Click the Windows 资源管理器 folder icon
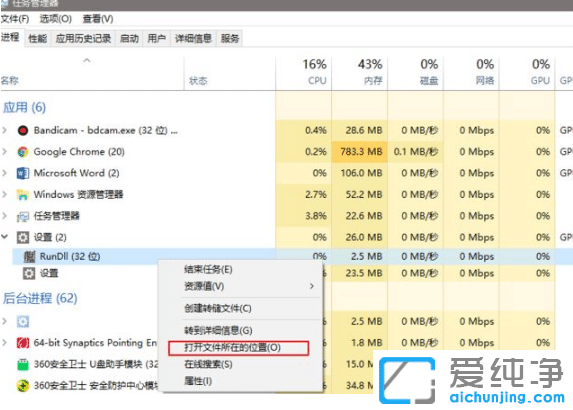573x410 pixels. pyautogui.click(x=23, y=195)
